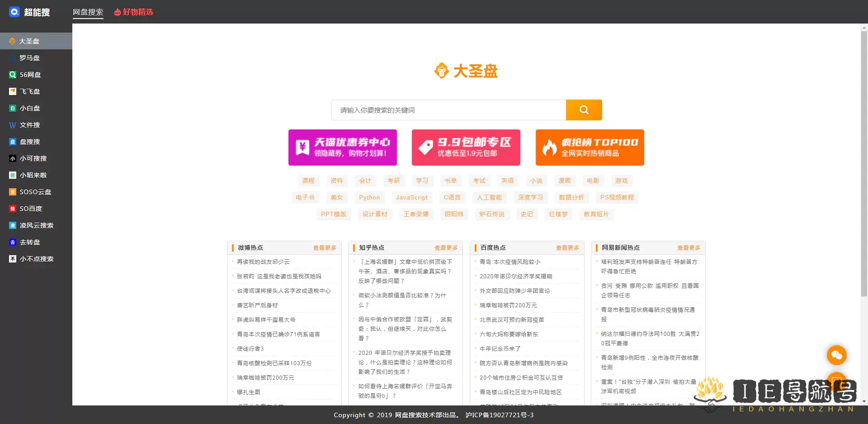Image resolution: width=868 pixels, height=424 pixels.
Task: Select the 人工智能 keyword tag
Action: tap(490, 197)
